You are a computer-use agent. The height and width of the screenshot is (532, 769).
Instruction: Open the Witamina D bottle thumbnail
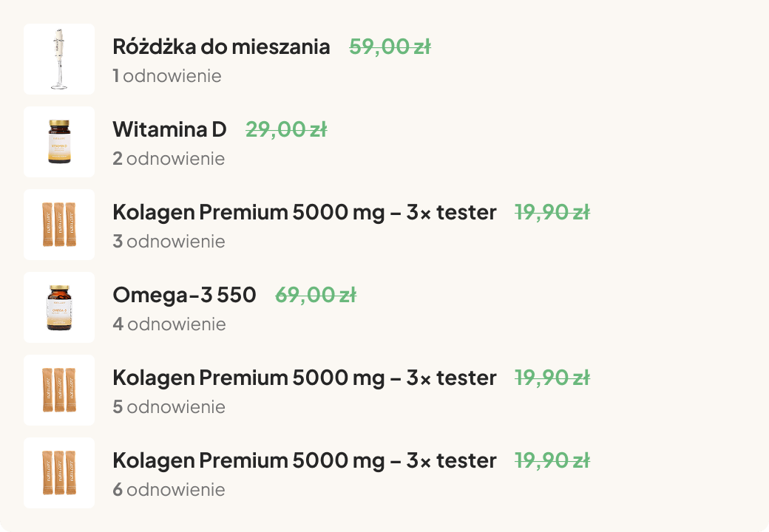[59, 142]
